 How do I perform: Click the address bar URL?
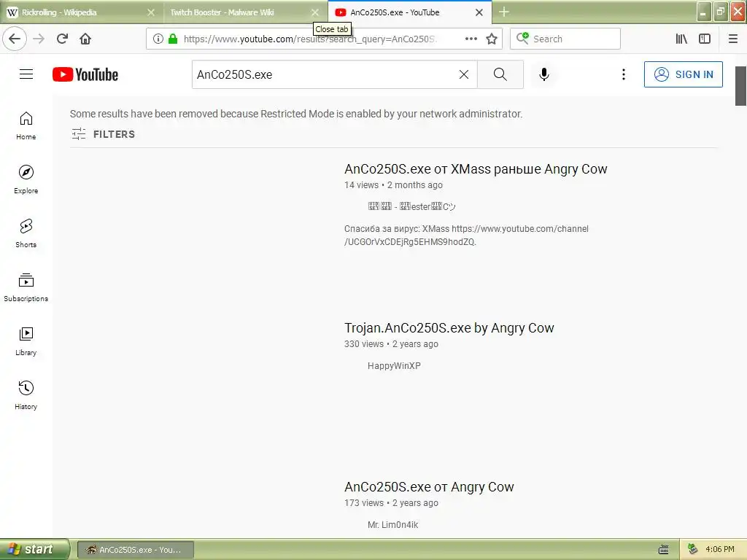coord(309,39)
